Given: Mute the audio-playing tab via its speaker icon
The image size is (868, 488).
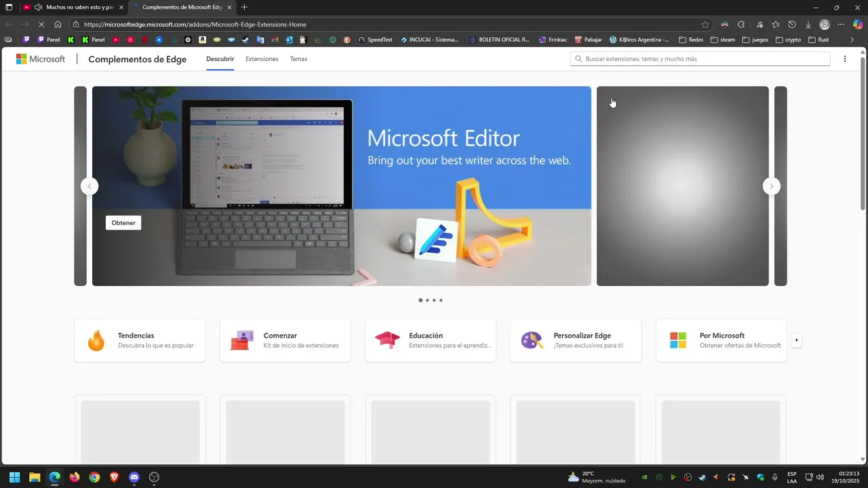Looking at the screenshot, I should [38, 7].
